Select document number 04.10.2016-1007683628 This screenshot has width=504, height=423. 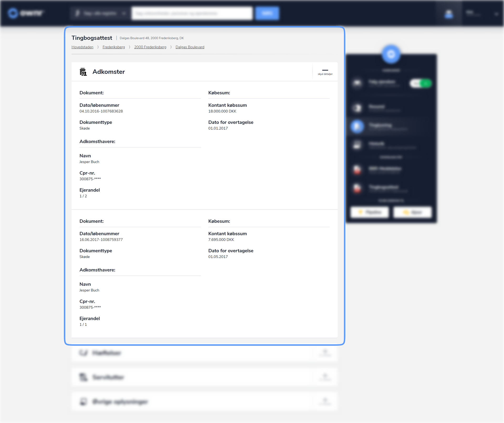coord(101,111)
